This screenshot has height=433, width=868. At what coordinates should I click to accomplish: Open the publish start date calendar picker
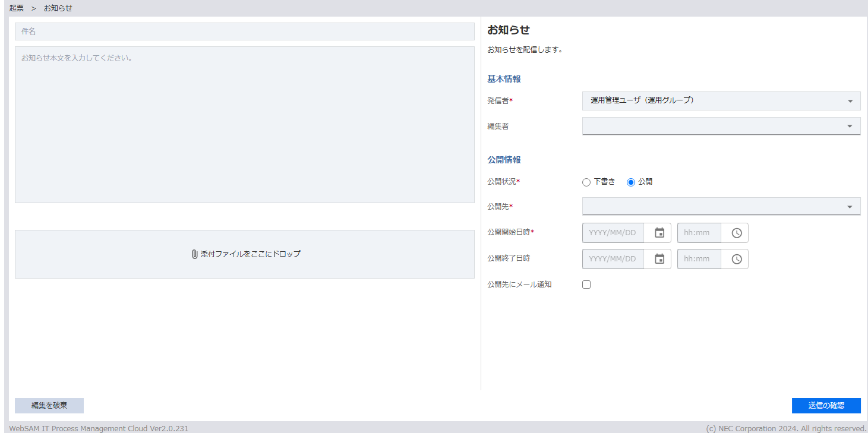click(x=659, y=233)
